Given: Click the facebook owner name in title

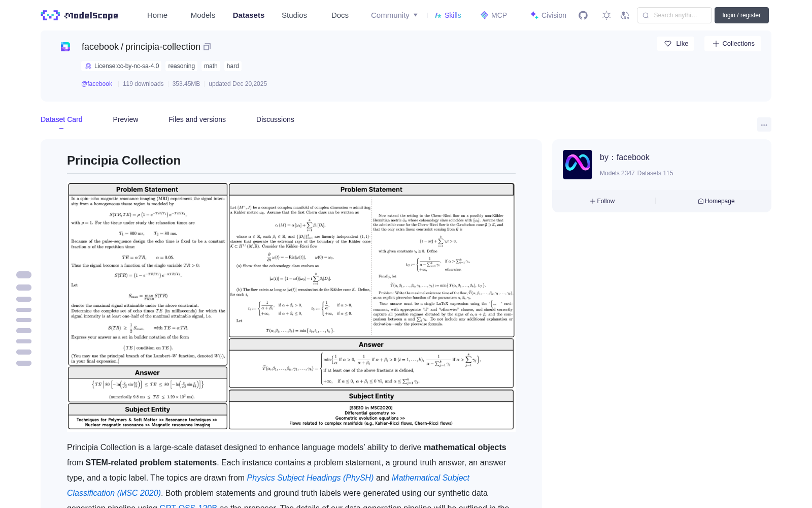Looking at the screenshot, I should [x=100, y=47].
